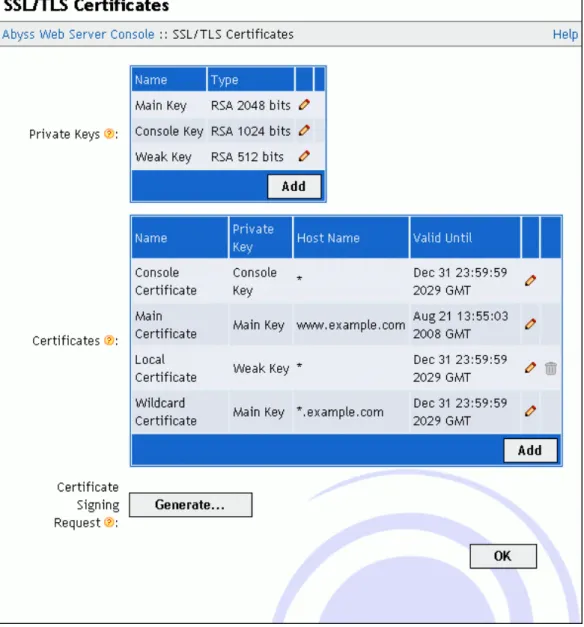Generate a certificate signing request
Image resolution: width=584 pixels, height=627 pixels.
click(x=190, y=505)
